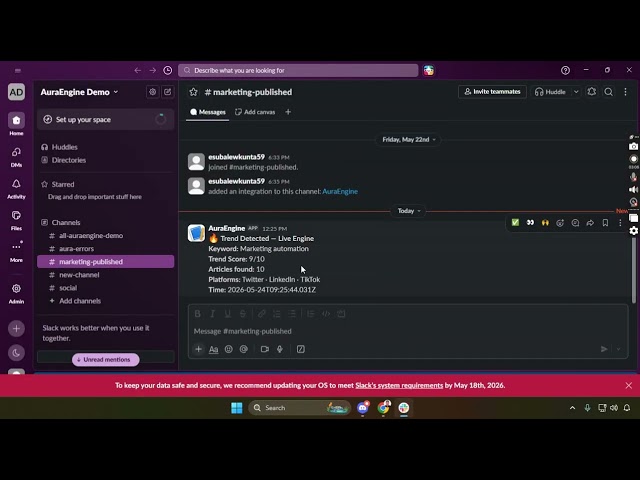The image size is (640, 480).
Task: React with white check mark emoji
Action: click(516, 223)
